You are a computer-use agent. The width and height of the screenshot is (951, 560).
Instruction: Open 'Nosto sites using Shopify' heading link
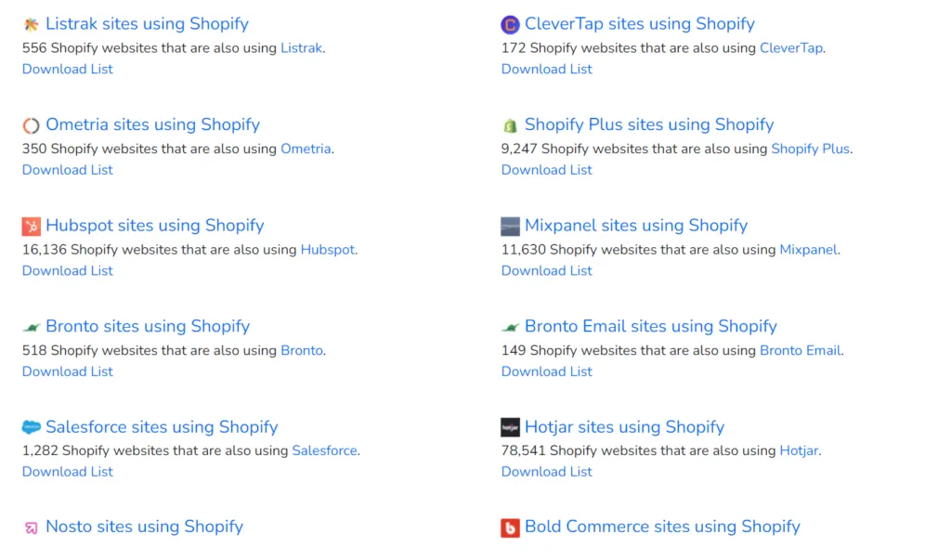click(144, 527)
